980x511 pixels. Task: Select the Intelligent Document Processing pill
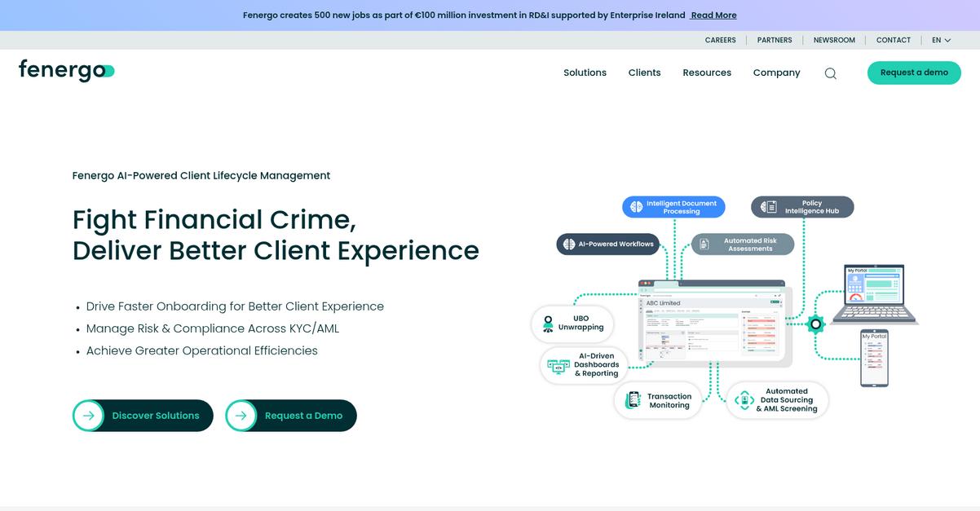click(673, 207)
